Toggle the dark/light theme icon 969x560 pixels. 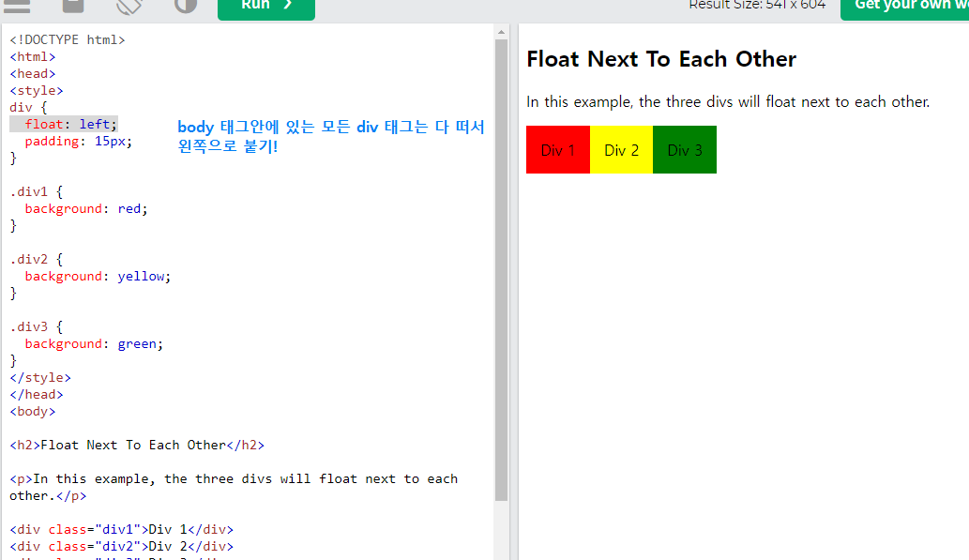(186, 6)
